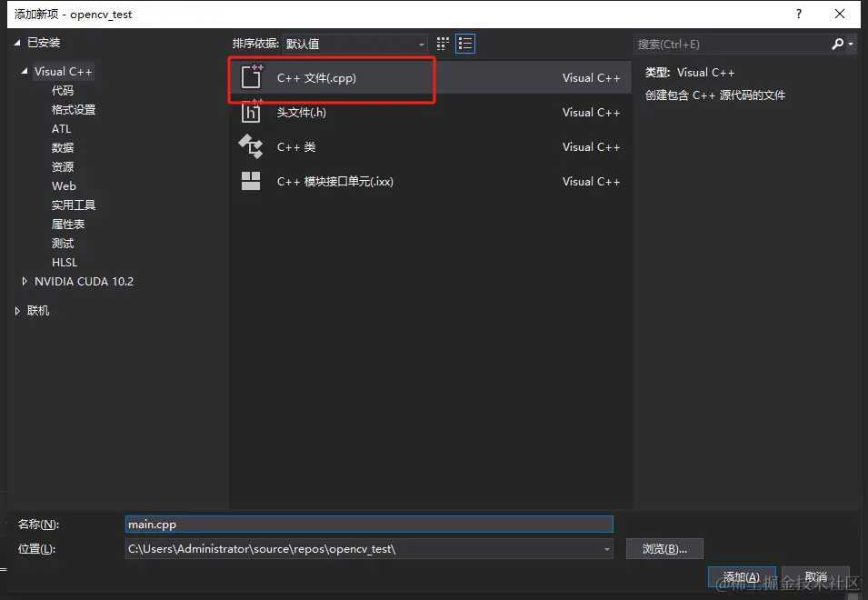Select the C++ 类 template icon

coord(252,146)
